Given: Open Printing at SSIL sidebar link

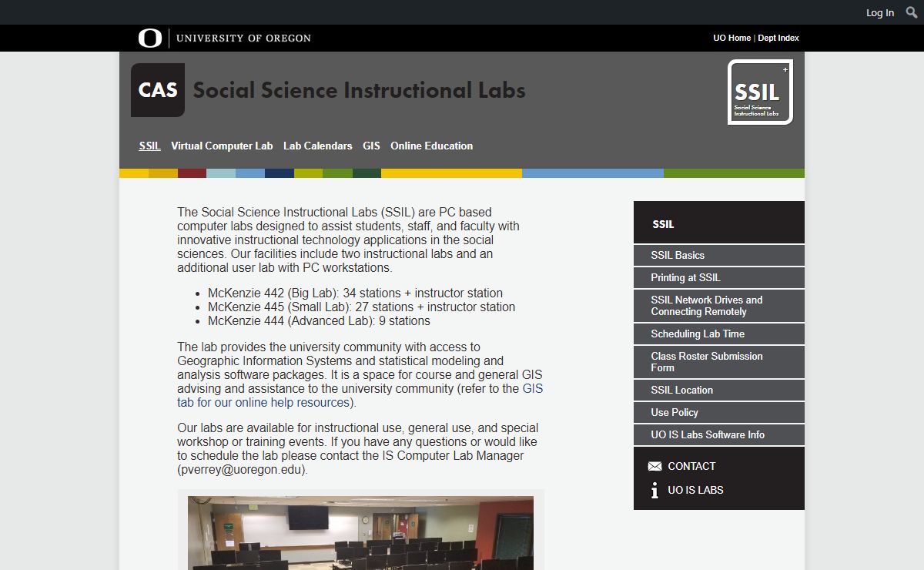Looking at the screenshot, I should pos(685,277).
